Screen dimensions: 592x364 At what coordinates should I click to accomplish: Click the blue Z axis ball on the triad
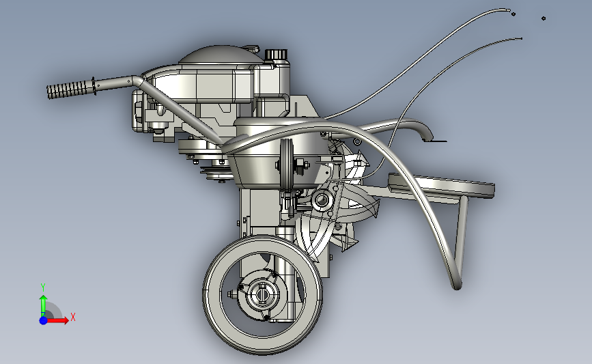pos(43,320)
